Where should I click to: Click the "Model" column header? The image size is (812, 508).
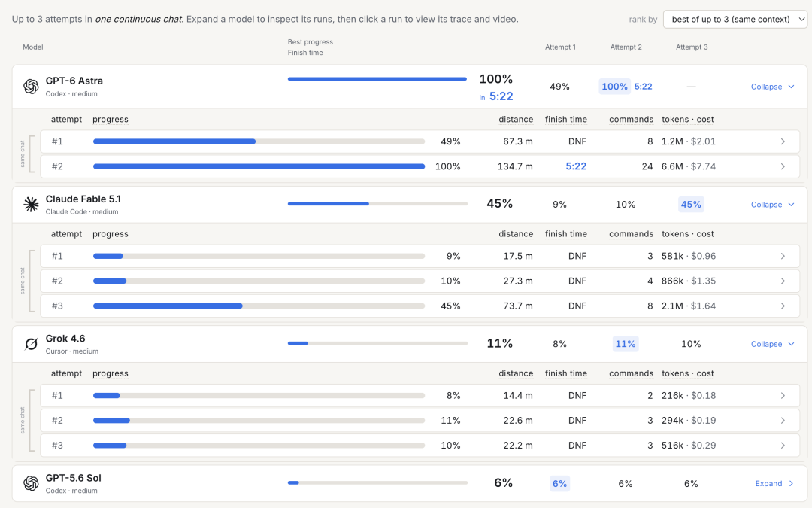tap(32, 47)
